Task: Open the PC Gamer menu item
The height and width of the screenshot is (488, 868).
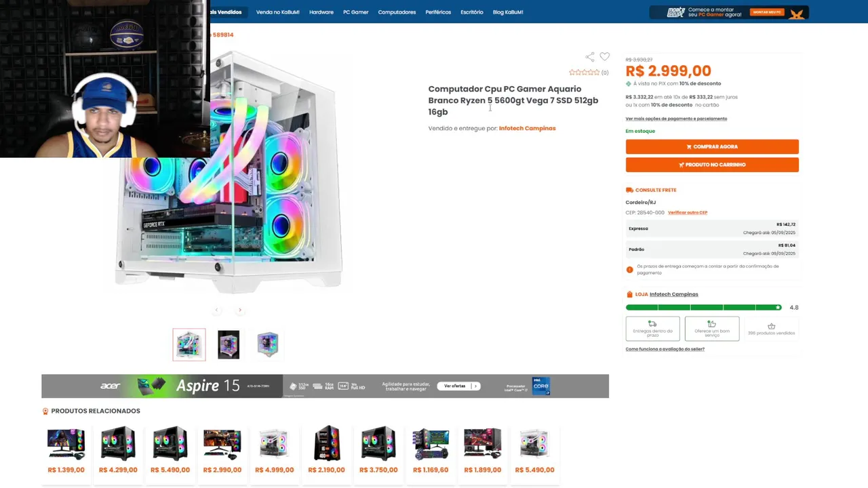Action: (355, 12)
